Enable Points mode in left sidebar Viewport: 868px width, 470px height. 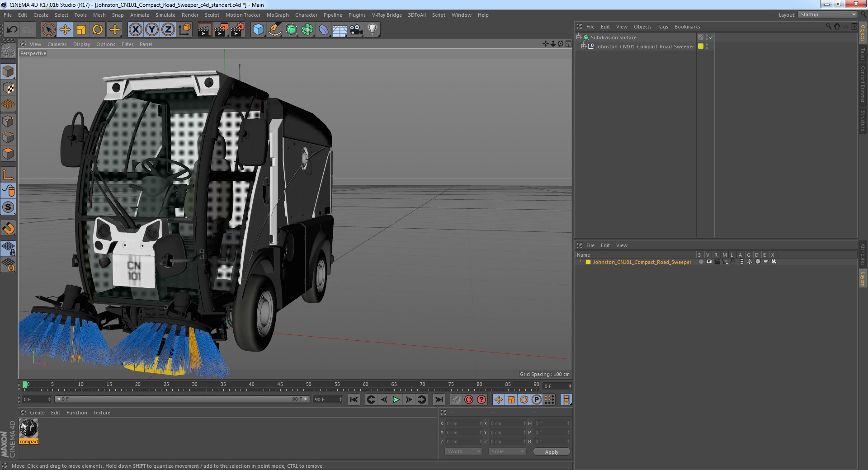click(x=9, y=121)
